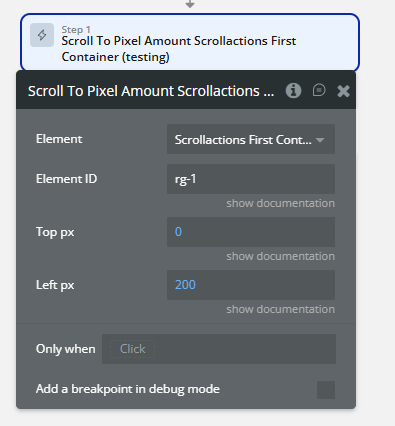
Task: Click the Only when Click placeholder
Action: [x=132, y=349]
